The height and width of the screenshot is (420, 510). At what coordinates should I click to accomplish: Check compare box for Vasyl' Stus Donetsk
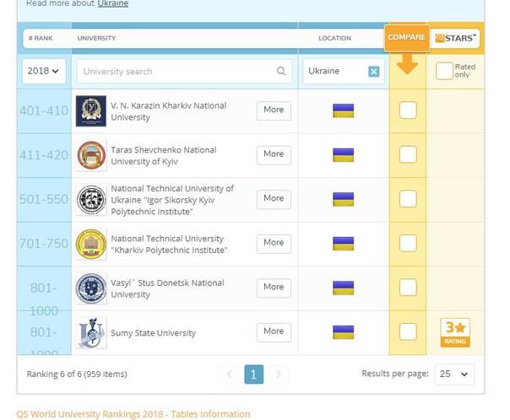coord(408,288)
